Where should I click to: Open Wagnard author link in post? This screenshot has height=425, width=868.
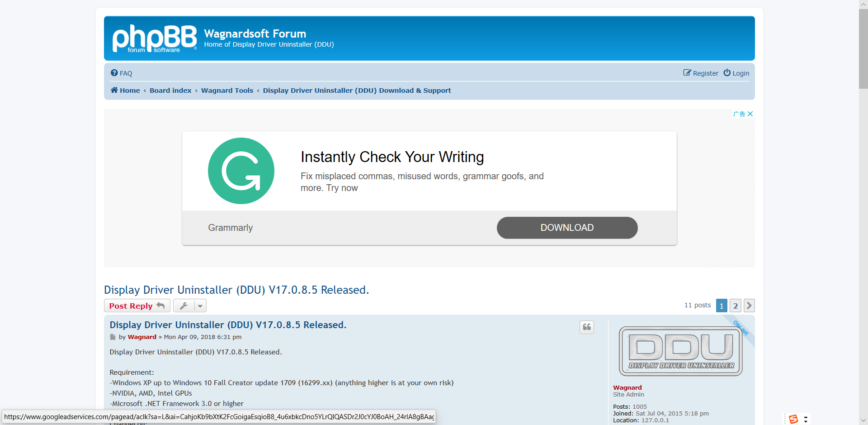(x=142, y=337)
